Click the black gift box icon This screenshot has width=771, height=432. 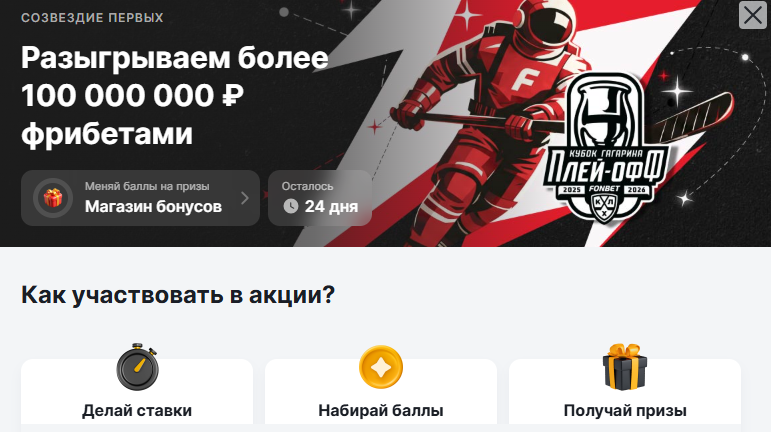pyautogui.click(x=624, y=367)
